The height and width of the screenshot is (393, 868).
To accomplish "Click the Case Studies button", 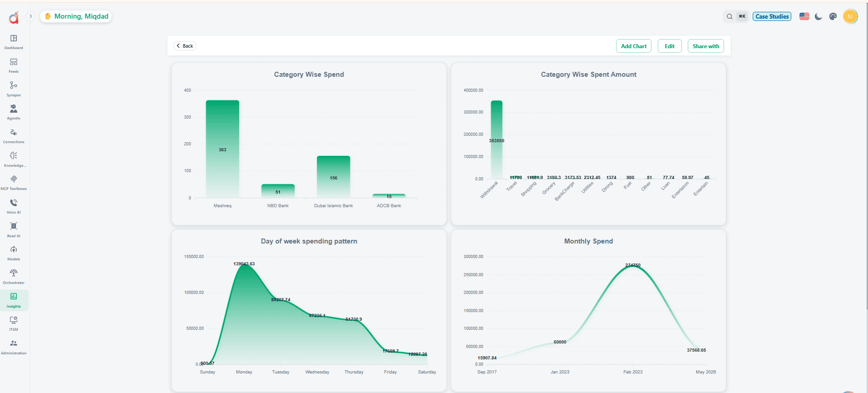I will 772,16.
